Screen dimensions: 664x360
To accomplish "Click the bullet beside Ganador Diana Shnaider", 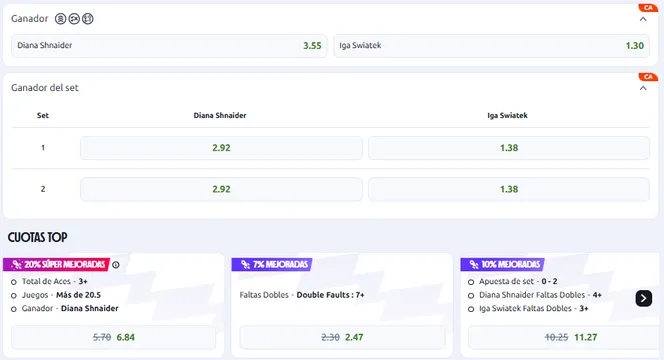I will coord(14,309).
